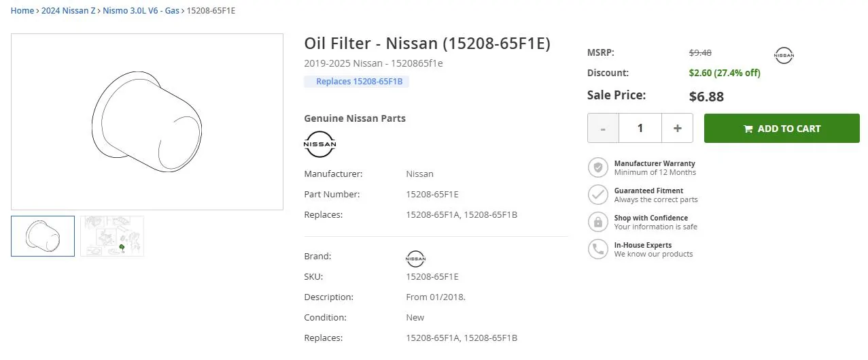
Task: Click the struck-through $9.48 MSRP
Action: pyautogui.click(x=700, y=52)
